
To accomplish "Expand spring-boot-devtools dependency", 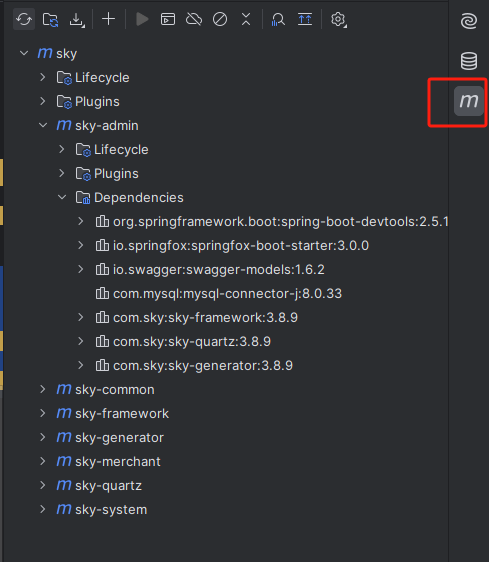I will pos(81,222).
